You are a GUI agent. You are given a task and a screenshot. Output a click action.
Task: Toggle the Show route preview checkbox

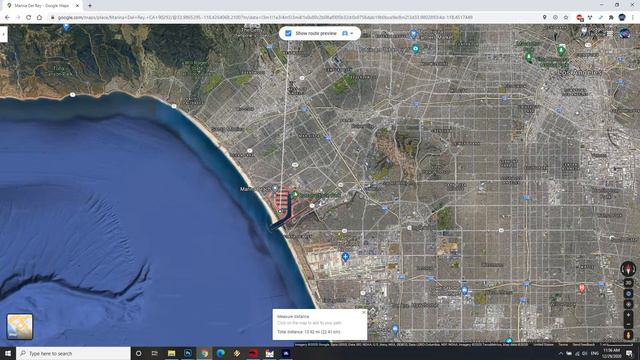(x=288, y=33)
